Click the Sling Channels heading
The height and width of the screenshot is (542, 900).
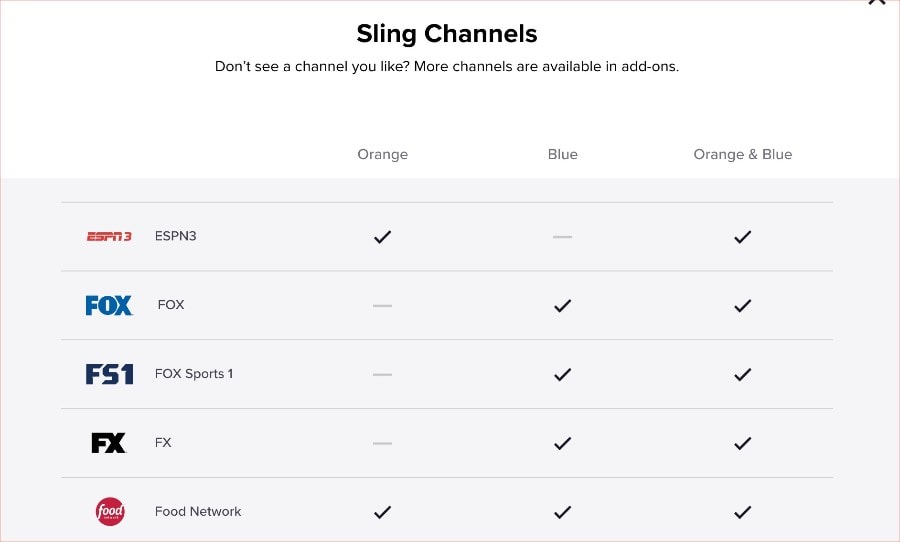tap(447, 34)
